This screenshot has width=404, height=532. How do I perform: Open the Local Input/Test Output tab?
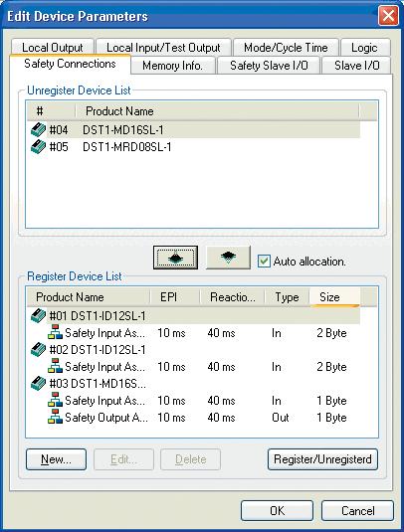[163, 47]
